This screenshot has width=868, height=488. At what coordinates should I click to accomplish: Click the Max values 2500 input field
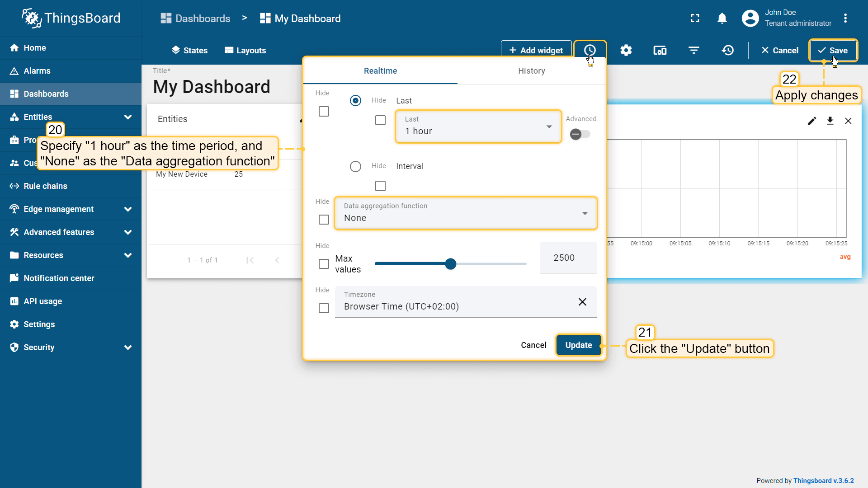pyautogui.click(x=568, y=258)
